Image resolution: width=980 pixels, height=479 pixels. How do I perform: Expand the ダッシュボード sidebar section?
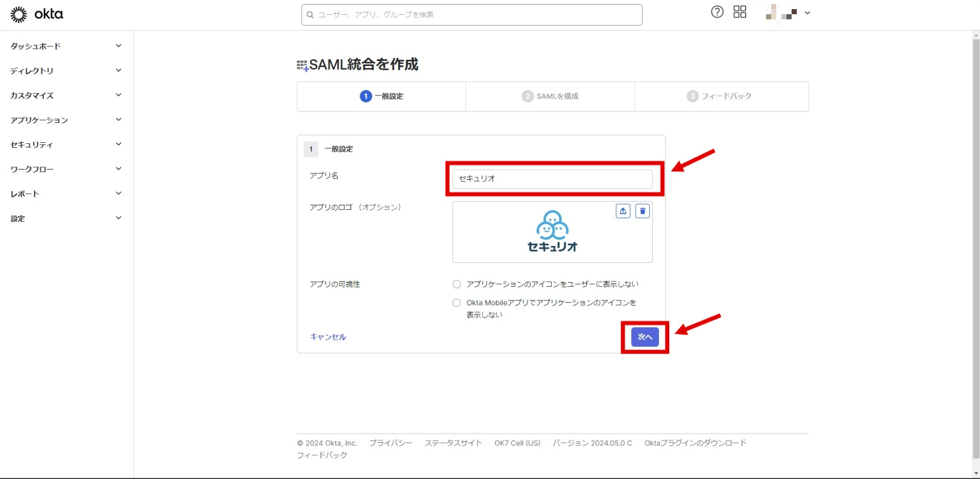click(x=66, y=46)
